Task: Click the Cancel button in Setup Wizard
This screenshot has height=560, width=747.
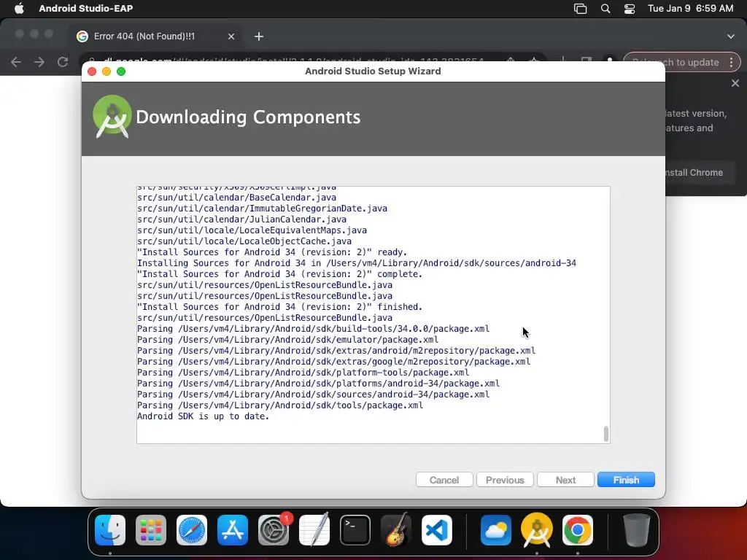Action: [444, 480]
